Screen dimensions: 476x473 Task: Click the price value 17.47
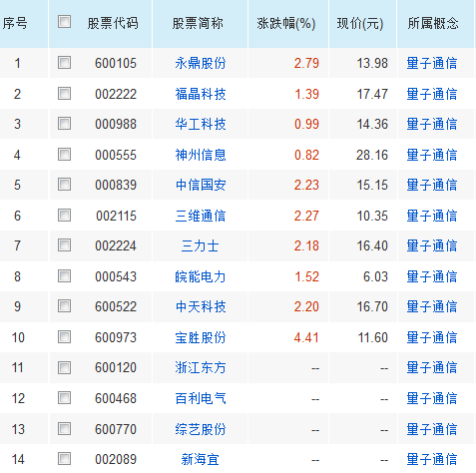(372, 94)
